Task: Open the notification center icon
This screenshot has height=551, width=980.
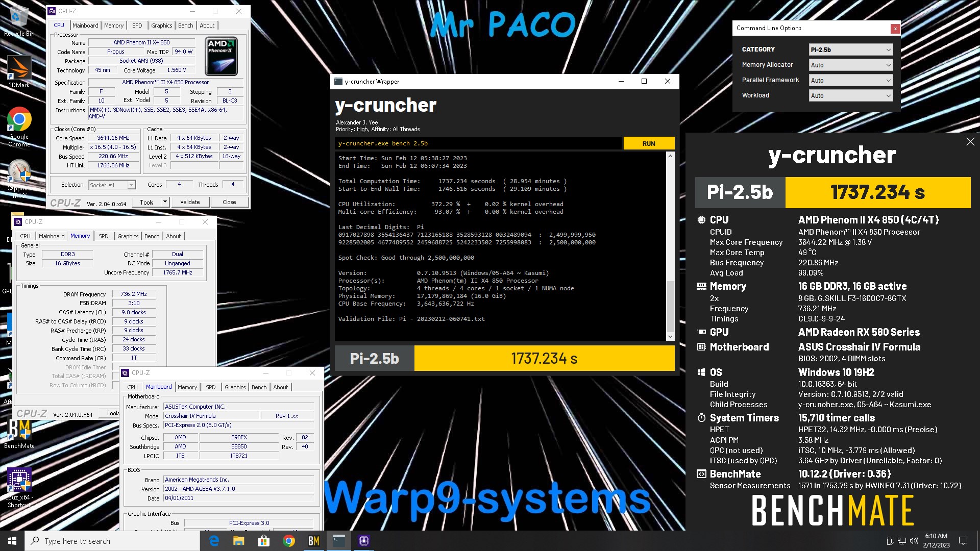Action: 963,541
